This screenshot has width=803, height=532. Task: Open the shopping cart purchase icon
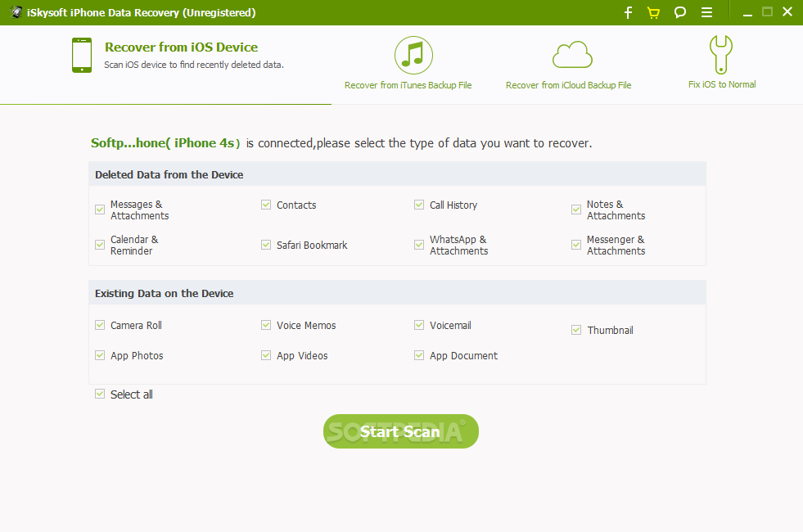click(x=653, y=12)
